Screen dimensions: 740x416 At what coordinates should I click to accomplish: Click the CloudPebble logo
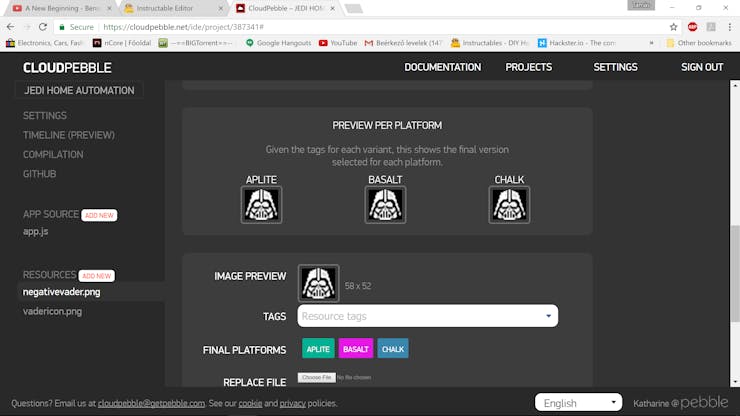pos(67,68)
